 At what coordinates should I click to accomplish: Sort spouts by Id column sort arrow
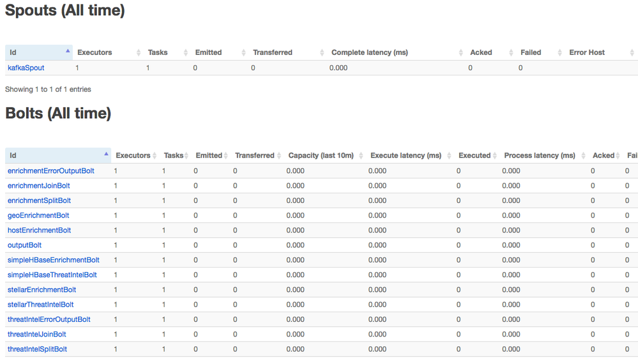[68, 51]
